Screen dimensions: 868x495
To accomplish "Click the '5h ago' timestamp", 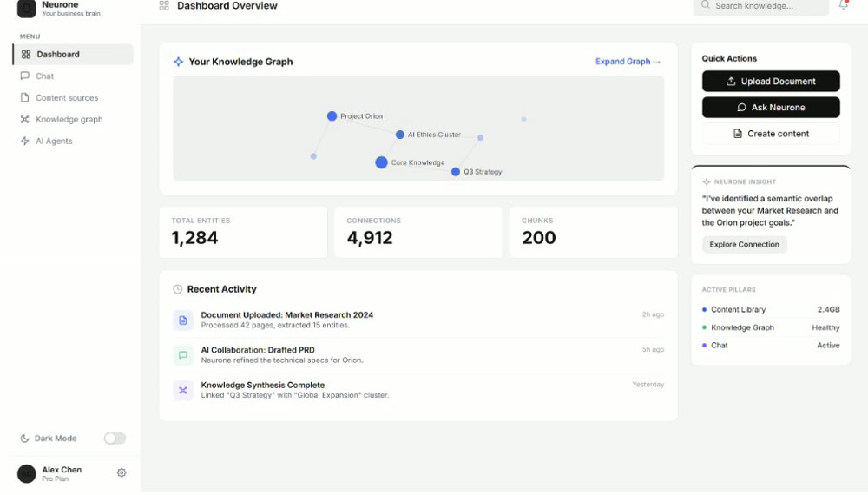I will (653, 349).
